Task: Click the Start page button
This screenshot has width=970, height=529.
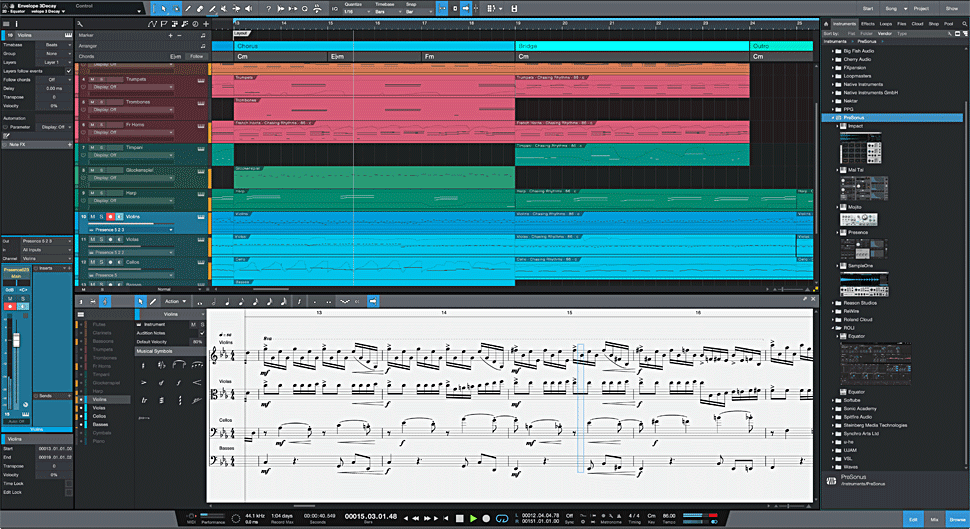Action: click(868, 8)
